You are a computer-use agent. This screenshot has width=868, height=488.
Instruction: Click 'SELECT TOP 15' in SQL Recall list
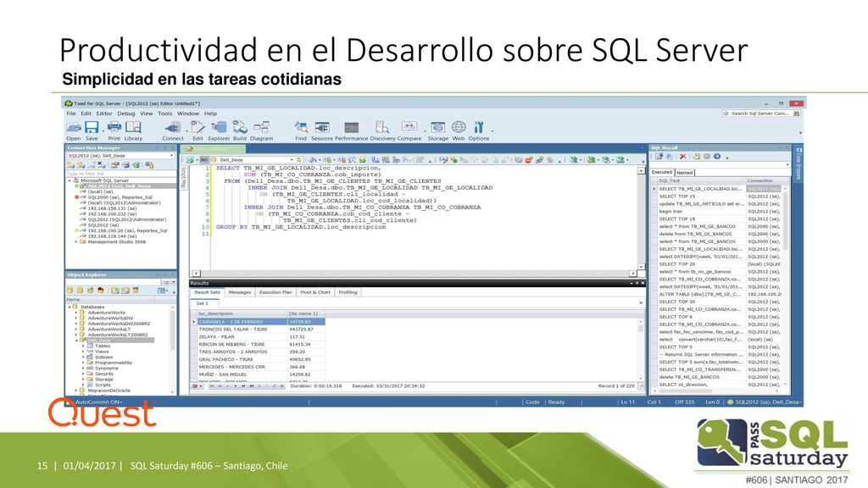(677, 197)
